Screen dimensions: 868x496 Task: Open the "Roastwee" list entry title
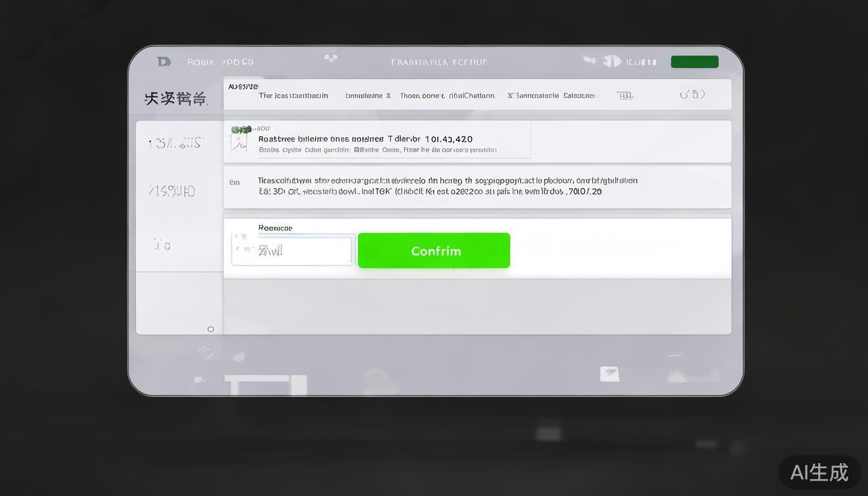tap(320, 139)
